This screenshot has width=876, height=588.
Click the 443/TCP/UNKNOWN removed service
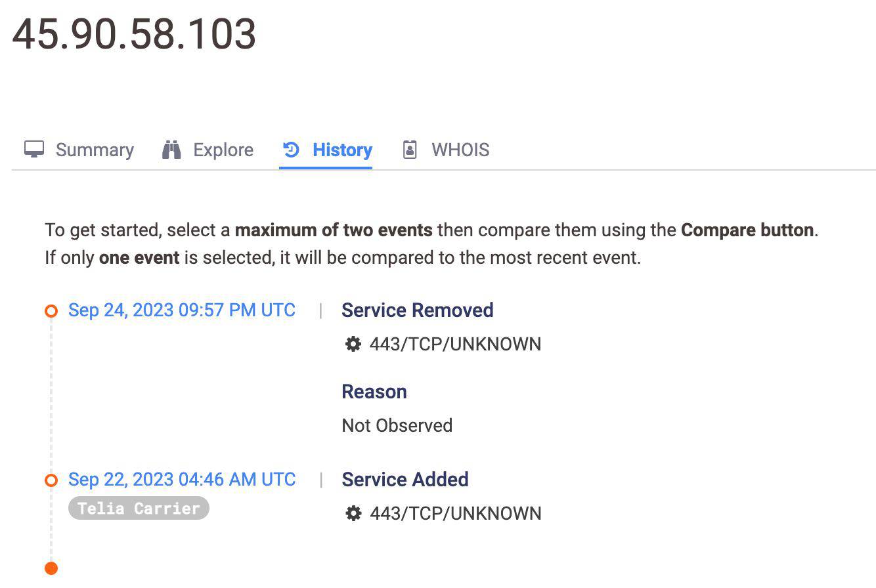[455, 345]
